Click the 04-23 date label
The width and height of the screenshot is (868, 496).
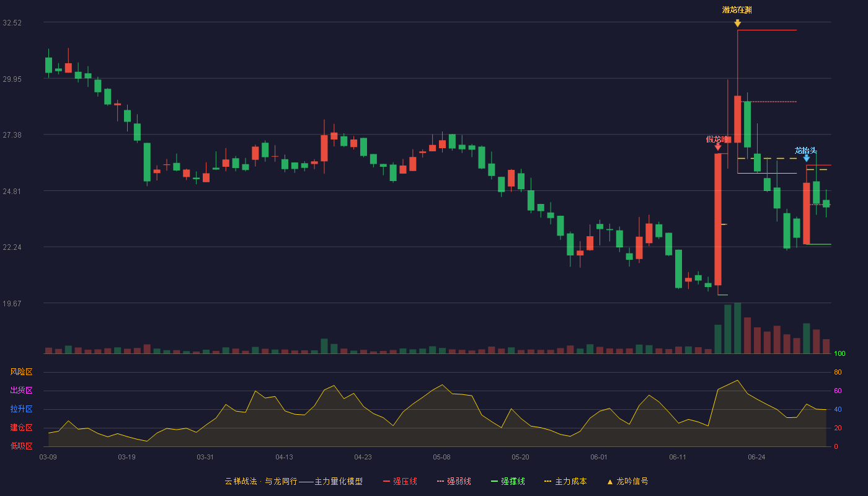[363, 457]
